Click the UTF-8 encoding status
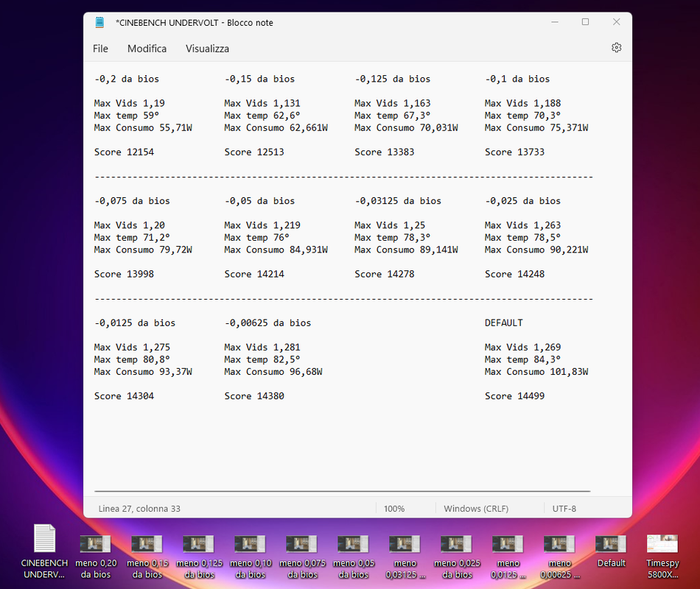 click(564, 509)
